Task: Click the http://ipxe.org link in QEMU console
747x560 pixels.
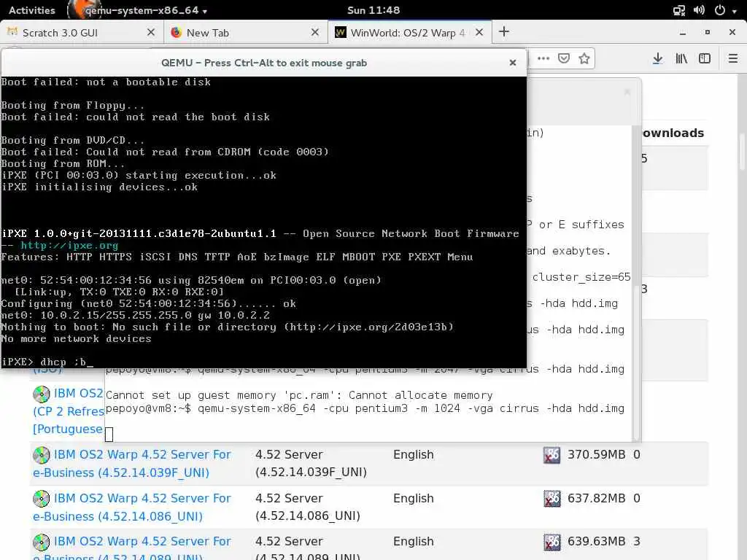Action: coord(69,245)
